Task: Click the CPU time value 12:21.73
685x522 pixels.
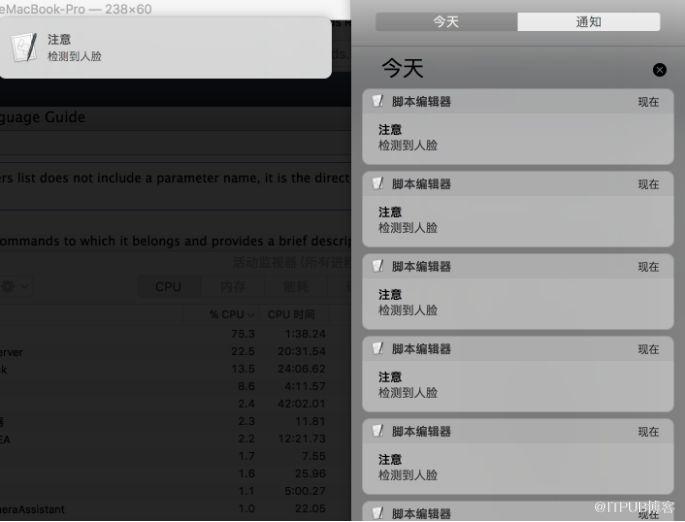Action: tap(302, 439)
